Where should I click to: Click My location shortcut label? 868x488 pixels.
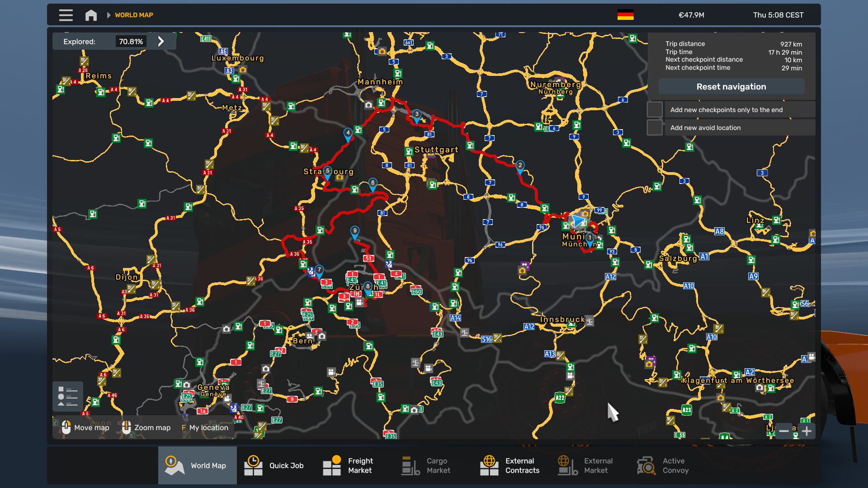[x=208, y=427]
